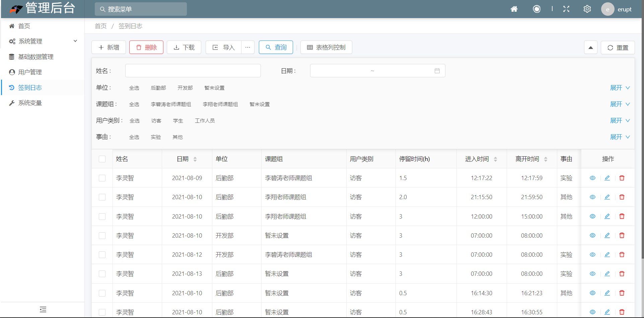Tick checkbox for row leaving at 15:00:00
The image size is (644, 318).
pyautogui.click(x=102, y=217)
